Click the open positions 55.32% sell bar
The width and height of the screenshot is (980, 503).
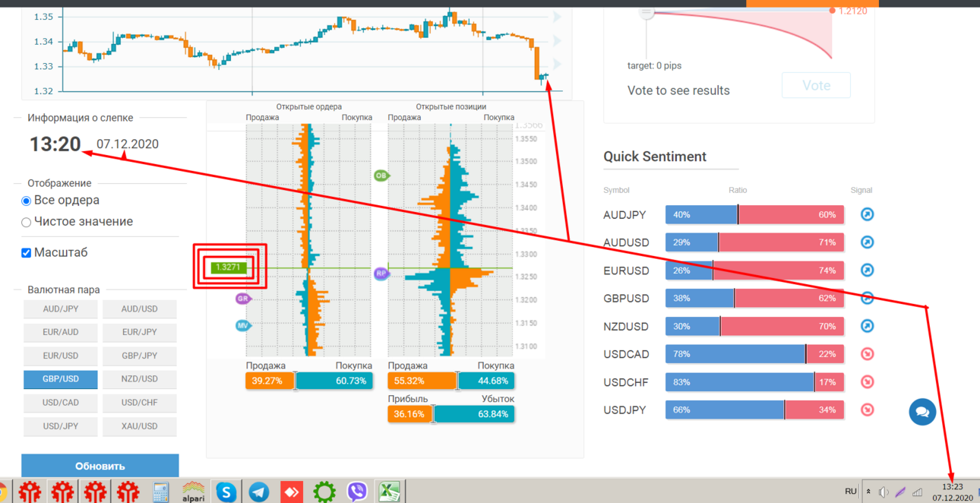(x=422, y=381)
